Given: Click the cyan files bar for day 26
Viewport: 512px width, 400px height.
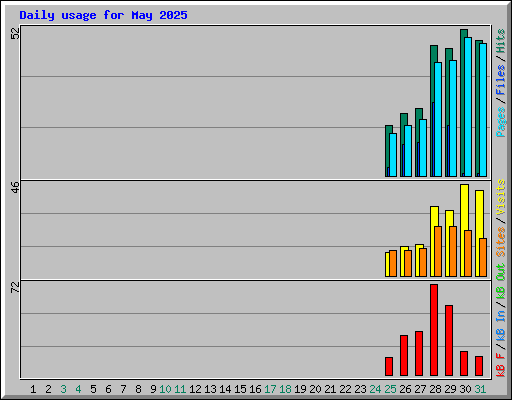Looking at the screenshot, I should point(408,151).
